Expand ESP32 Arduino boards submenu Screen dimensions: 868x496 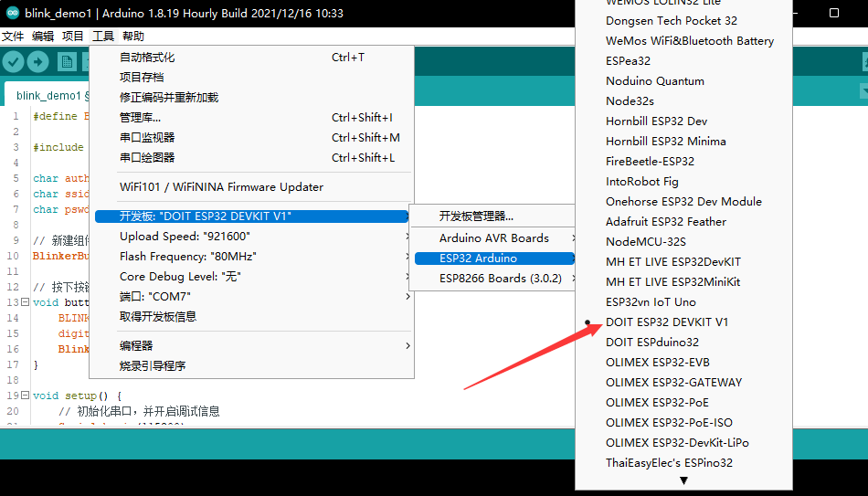[x=493, y=258]
